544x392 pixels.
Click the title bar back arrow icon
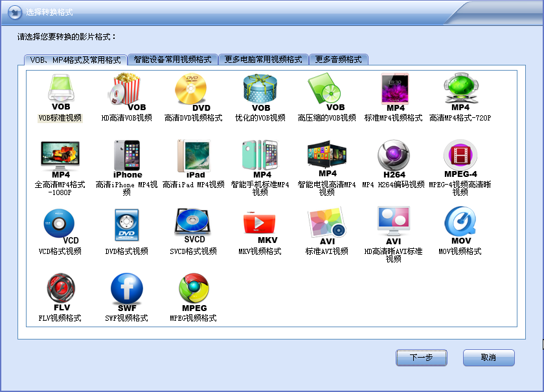(x=15, y=12)
